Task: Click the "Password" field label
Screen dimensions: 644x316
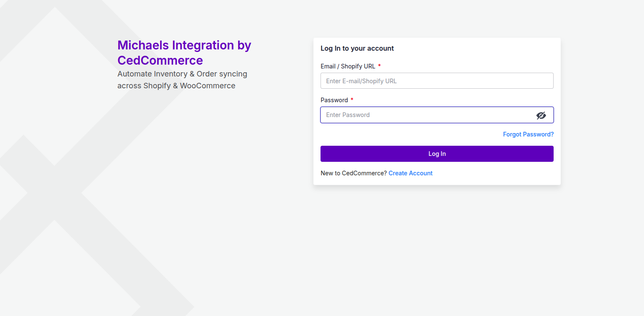Action: 334,100
